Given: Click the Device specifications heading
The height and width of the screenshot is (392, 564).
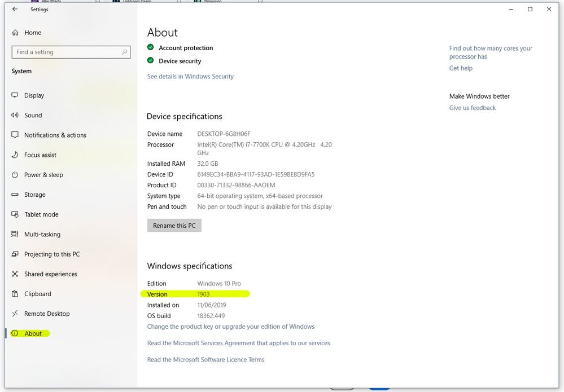Looking at the screenshot, I should pos(185,116).
